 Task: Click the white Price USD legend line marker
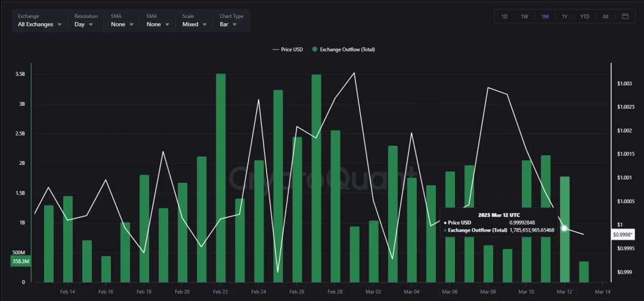pos(275,50)
